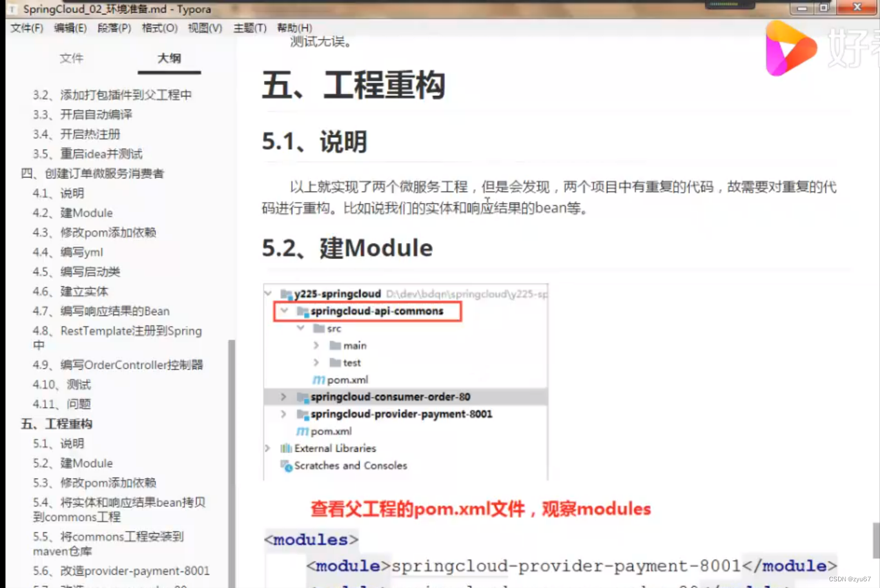Select outline item 4.2 建Module

pyautogui.click(x=72, y=213)
